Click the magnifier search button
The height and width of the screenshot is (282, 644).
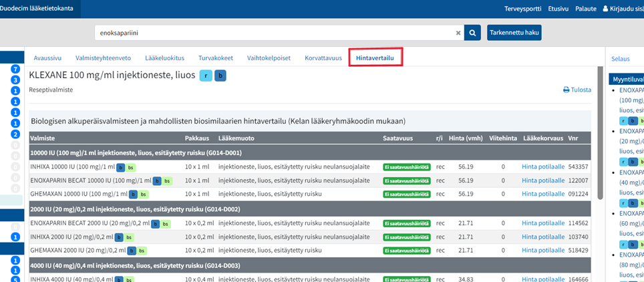pos(472,33)
